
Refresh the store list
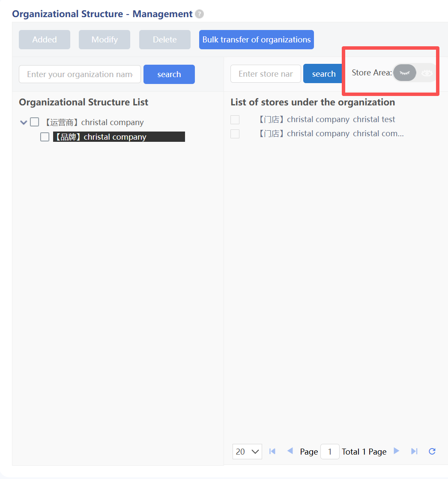pyautogui.click(x=432, y=451)
